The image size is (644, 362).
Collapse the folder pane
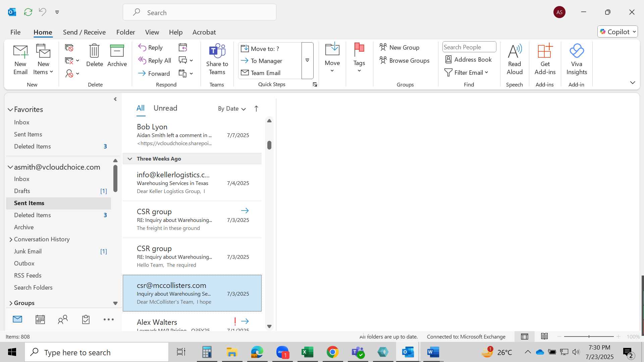[x=115, y=99]
